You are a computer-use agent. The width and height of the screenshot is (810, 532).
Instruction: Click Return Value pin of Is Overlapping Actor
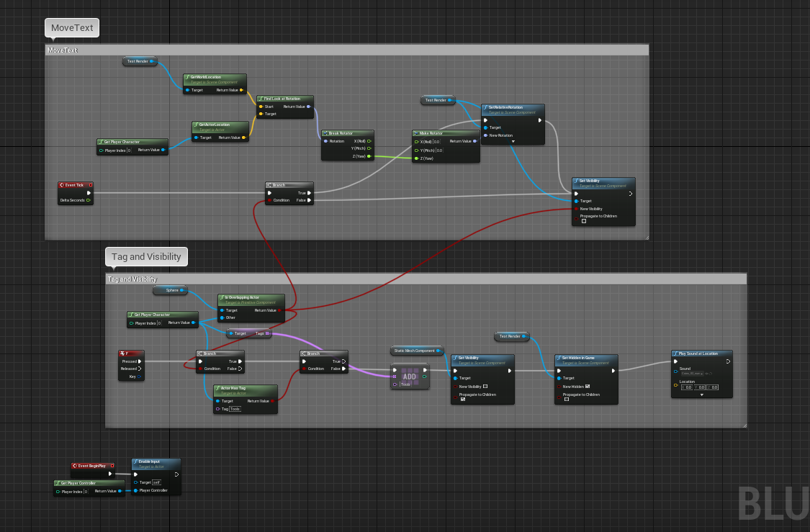pos(280,310)
